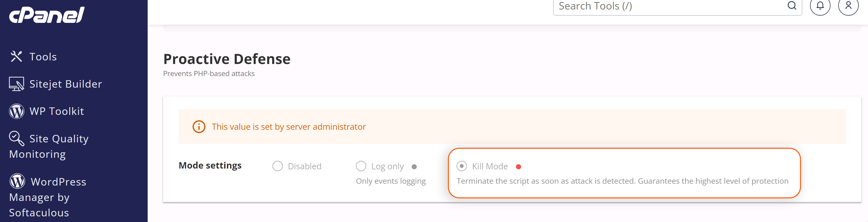The height and width of the screenshot is (222, 868).
Task: Select the Kill Mode radio button
Action: pyautogui.click(x=462, y=166)
